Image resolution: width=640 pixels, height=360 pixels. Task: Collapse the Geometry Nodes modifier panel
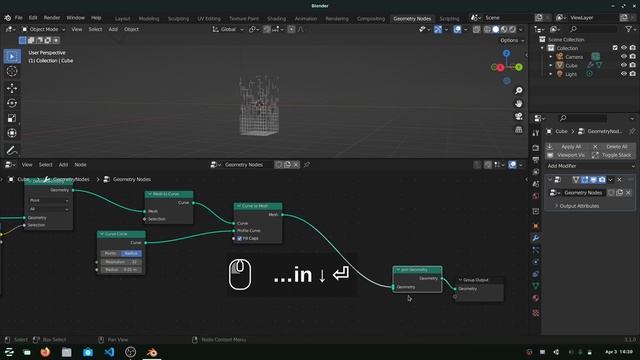(x=550, y=180)
